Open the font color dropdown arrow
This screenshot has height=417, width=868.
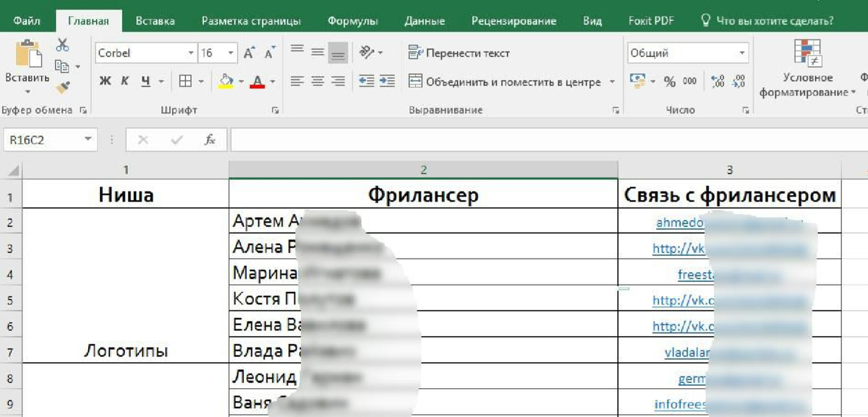click(273, 82)
